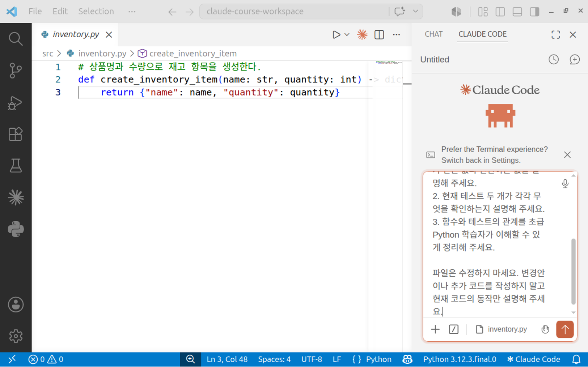Add attachment plus button in prompt box
The height and width of the screenshot is (367, 588).
click(435, 329)
